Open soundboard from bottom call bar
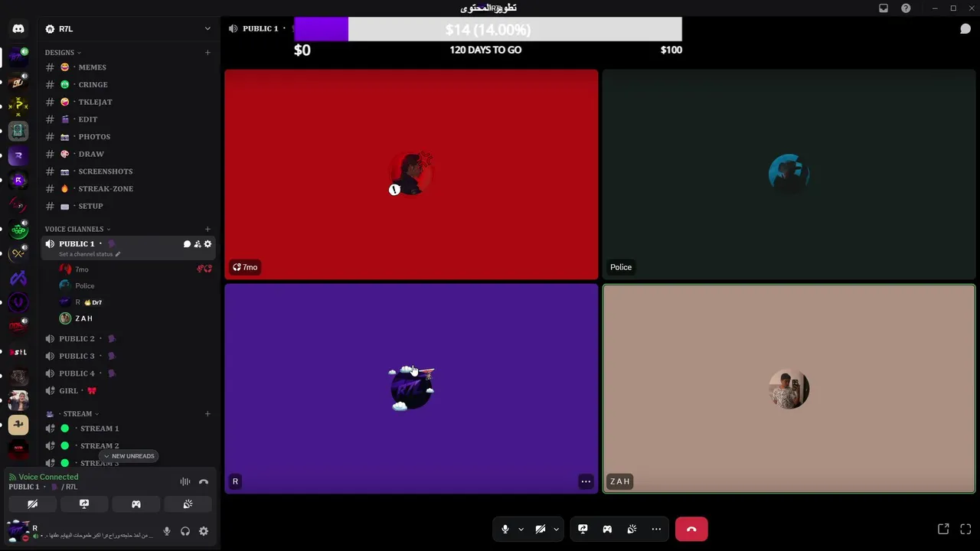 (x=632, y=529)
